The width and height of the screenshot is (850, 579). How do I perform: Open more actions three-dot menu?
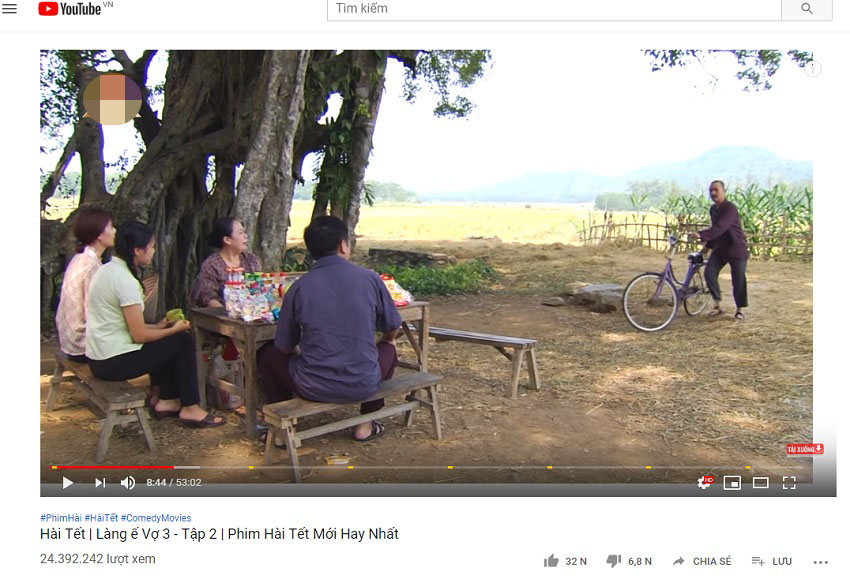pos(821,562)
